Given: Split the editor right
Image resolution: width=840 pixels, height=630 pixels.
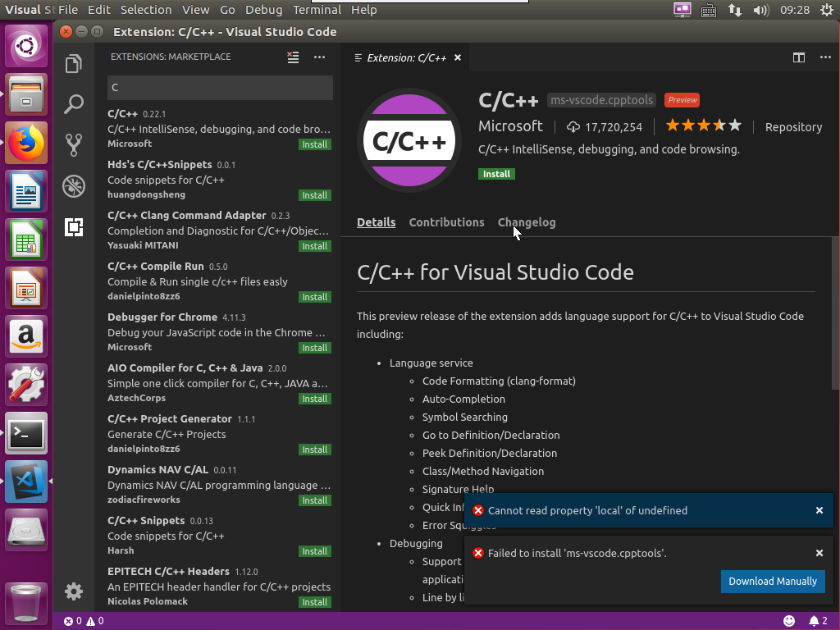Looking at the screenshot, I should tap(799, 57).
